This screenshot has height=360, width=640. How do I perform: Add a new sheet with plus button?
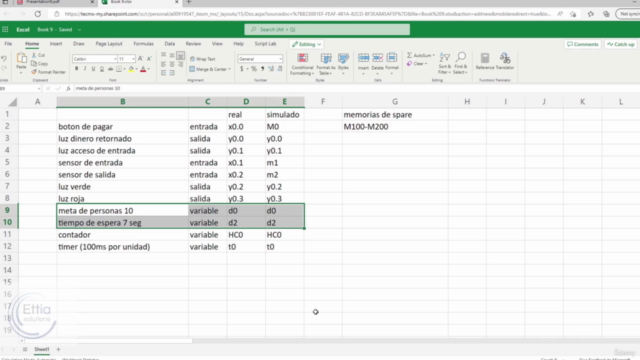coord(58,349)
